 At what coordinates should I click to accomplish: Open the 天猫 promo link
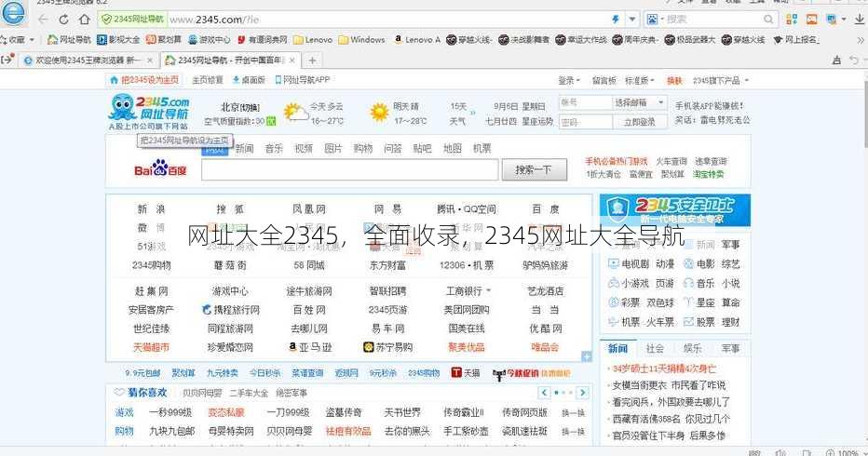(466, 373)
